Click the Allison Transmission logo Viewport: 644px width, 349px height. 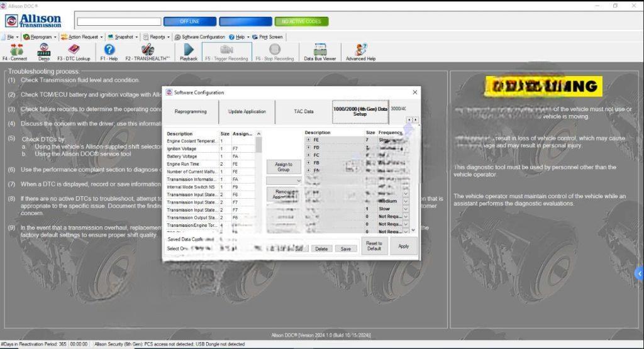[x=33, y=21]
